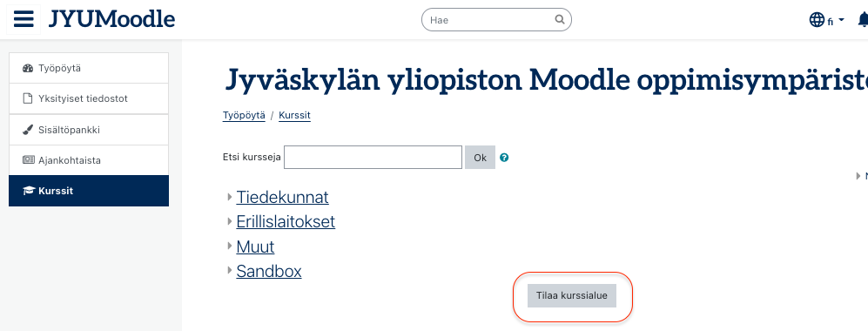Click the Ajankohtaista news icon
The width and height of the screenshot is (868, 331).
[x=28, y=160]
